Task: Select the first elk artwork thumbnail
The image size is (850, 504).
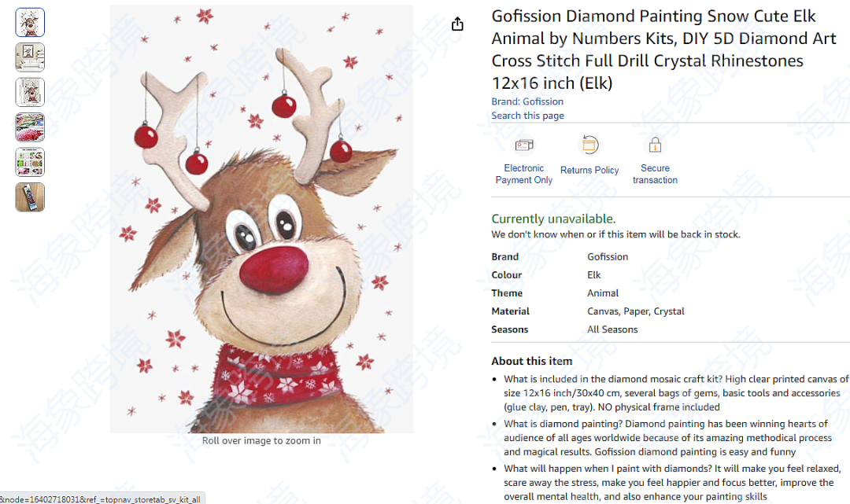Action: (30, 23)
